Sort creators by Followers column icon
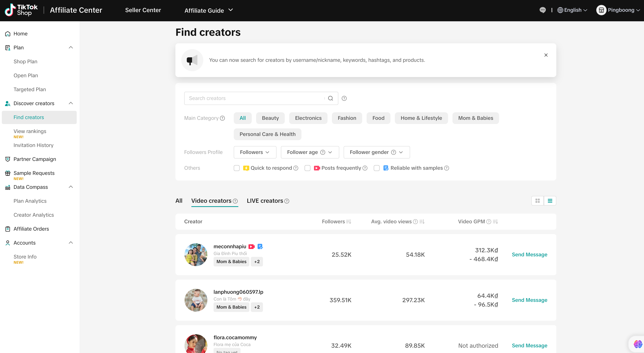This screenshot has height=353, width=644. coord(348,221)
